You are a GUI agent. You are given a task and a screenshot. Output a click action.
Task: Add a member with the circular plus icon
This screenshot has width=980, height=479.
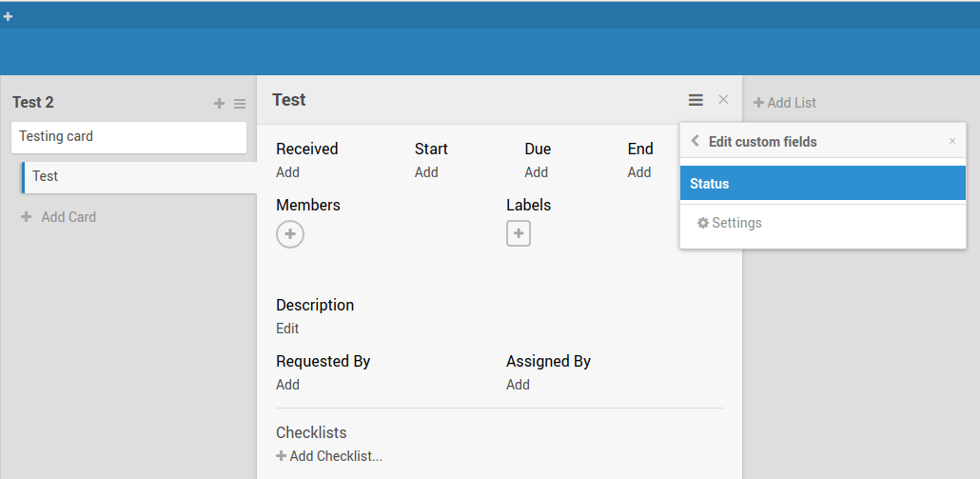pos(290,233)
